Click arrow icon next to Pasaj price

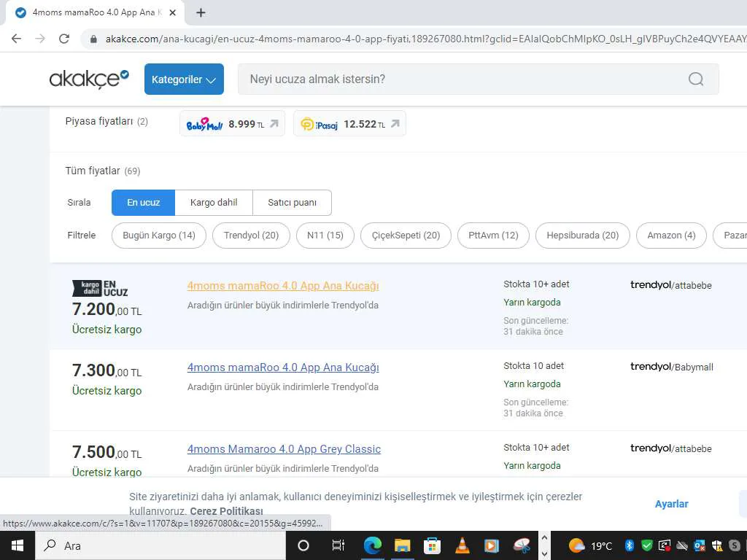pyautogui.click(x=395, y=124)
